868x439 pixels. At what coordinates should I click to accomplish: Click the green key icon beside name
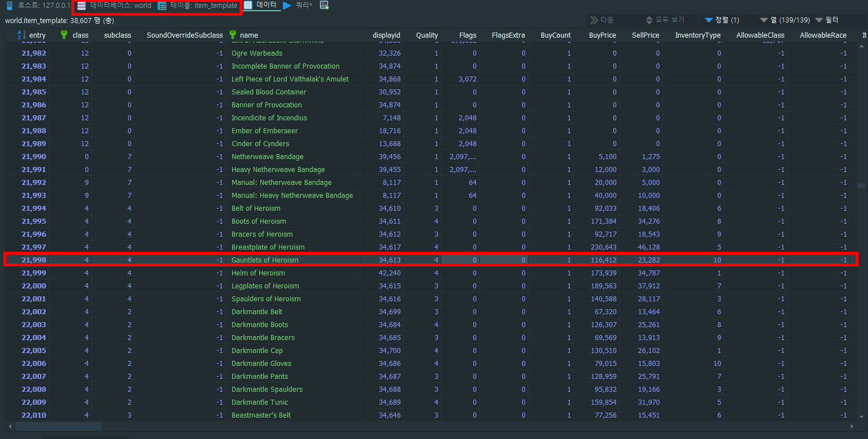click(x=233, y=35)
